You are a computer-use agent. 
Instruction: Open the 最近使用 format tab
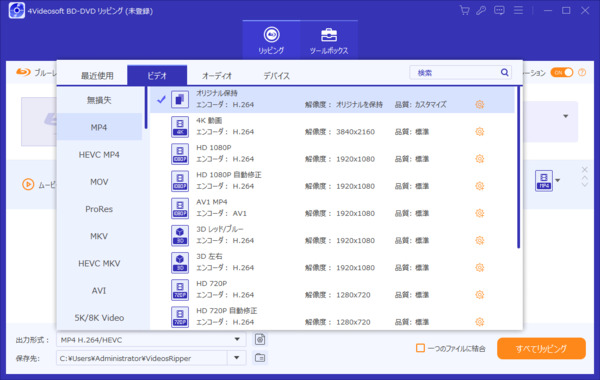tap(97, 75)
